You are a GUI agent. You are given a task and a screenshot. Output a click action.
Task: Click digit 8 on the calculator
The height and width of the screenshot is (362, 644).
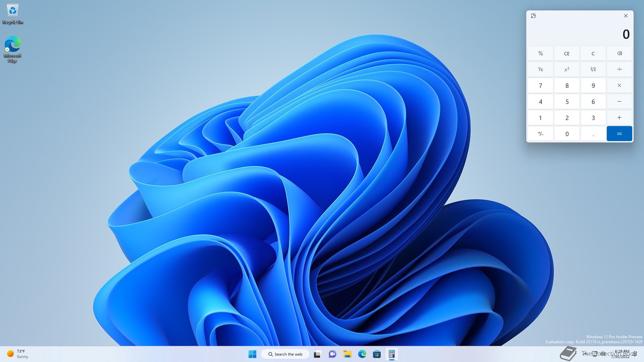[567, 85]
